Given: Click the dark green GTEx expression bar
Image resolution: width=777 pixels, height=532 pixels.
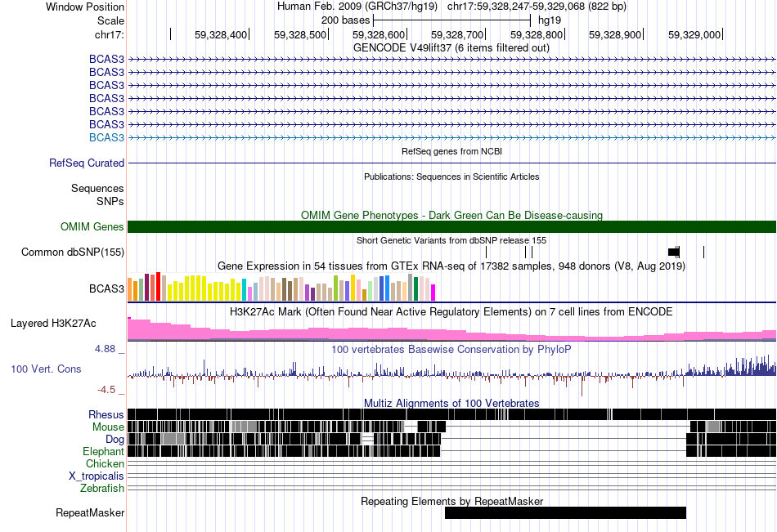Looking at the screenshot, I should pyautogui.click(x=415, y=289).
